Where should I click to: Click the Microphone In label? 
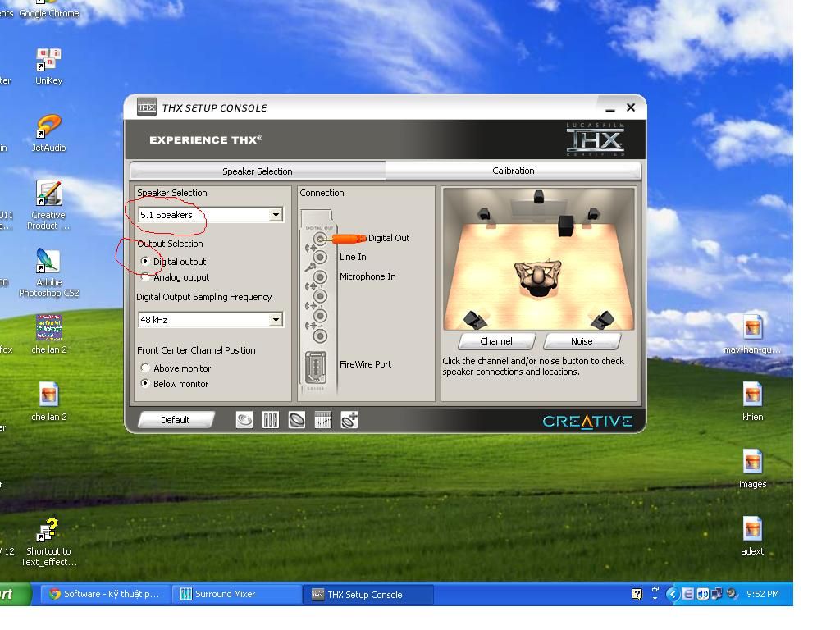[367, 276]
